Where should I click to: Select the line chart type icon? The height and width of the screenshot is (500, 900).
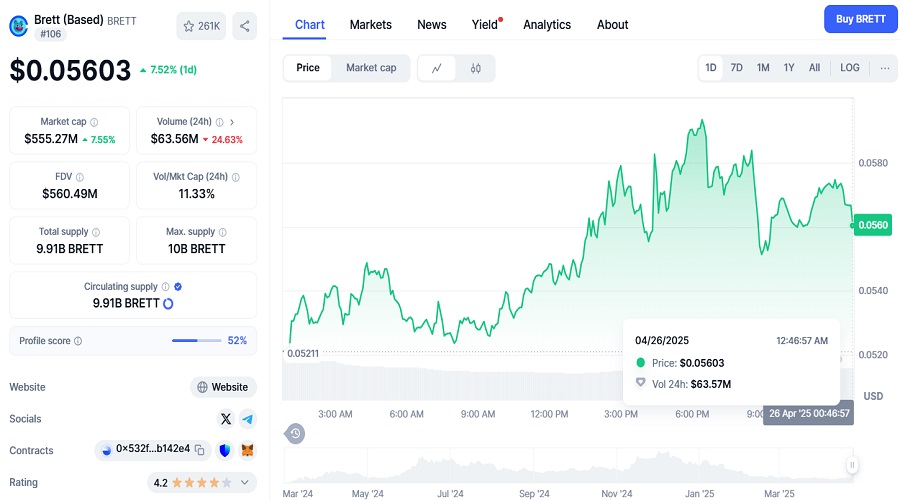pos(437,68)
